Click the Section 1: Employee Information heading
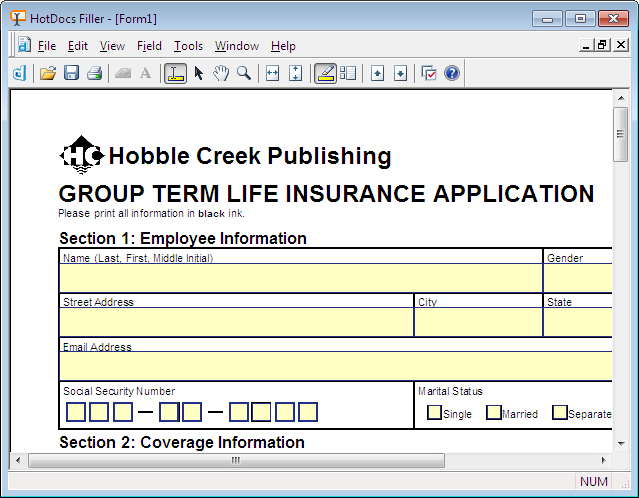 183,238
